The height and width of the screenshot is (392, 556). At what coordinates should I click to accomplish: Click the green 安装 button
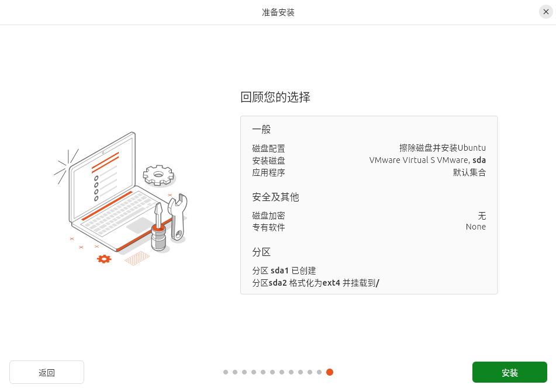pyautogui.click(x=510, y=372)
